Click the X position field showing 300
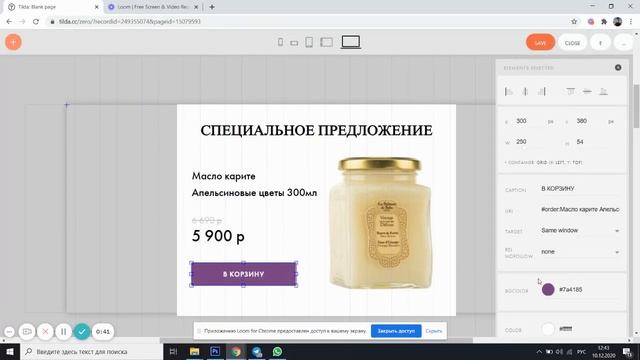Viewport: 640px width, 360px height. 529,121
